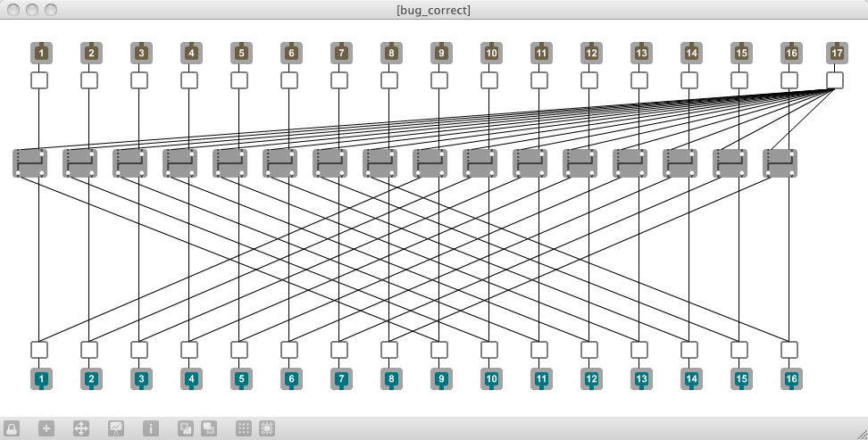Select outlet object number 1
Viewport: 868px width, 440px height.
coord(41,379)
